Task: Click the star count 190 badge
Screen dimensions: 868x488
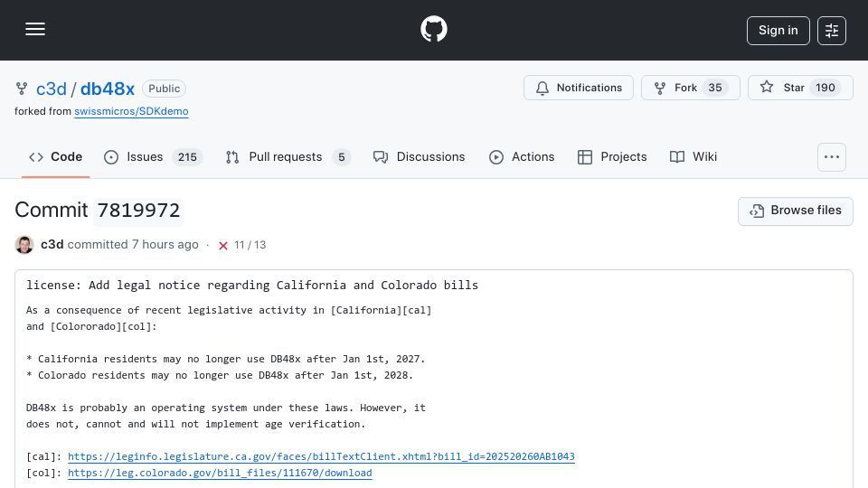Action: click(x=825, y=88)
